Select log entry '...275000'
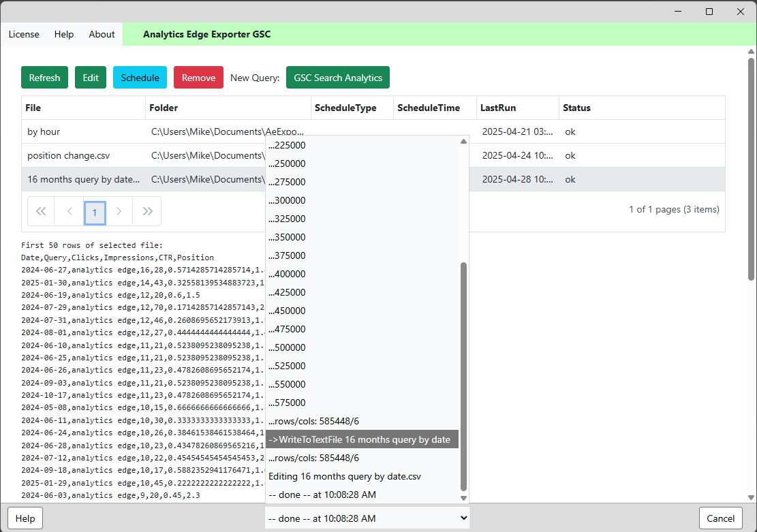Image resolution: width=757 pixels, height=532 pixels. [362, 182]
